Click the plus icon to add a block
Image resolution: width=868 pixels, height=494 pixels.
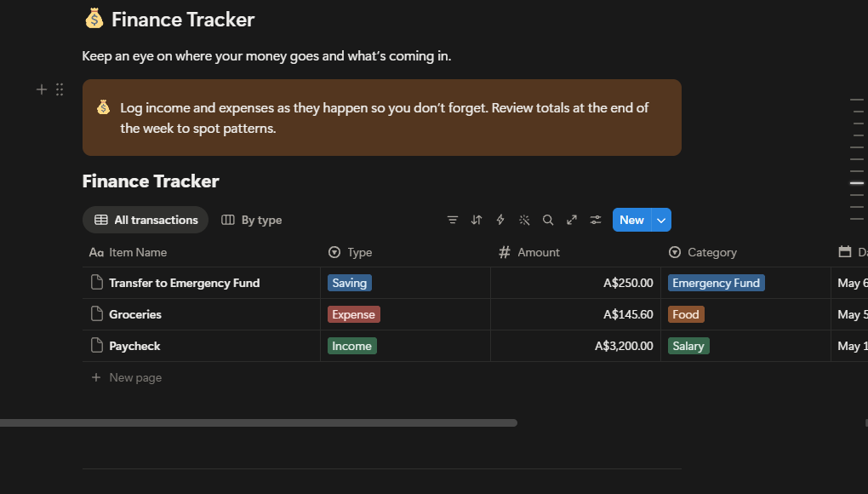coord(42,89)
